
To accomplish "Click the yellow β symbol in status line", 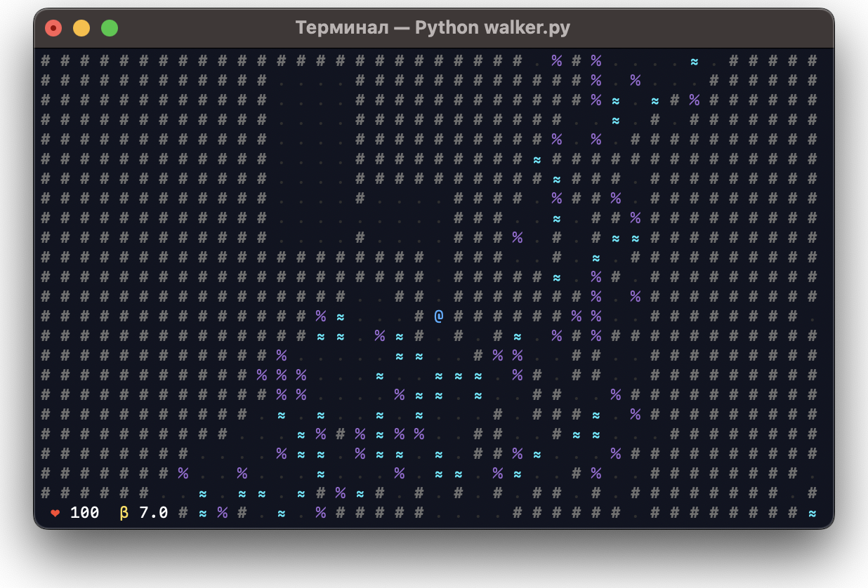I will point(124,514).
